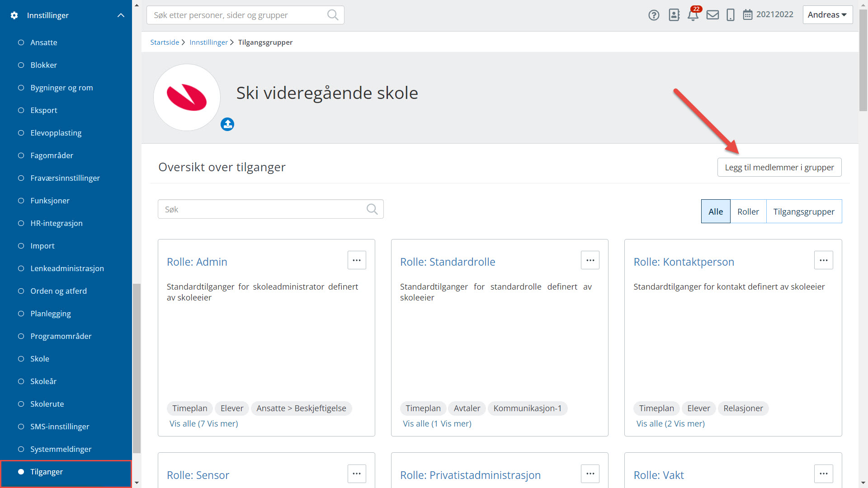Click the Relasjoner tag on Kontaktperson

(743, 408)
